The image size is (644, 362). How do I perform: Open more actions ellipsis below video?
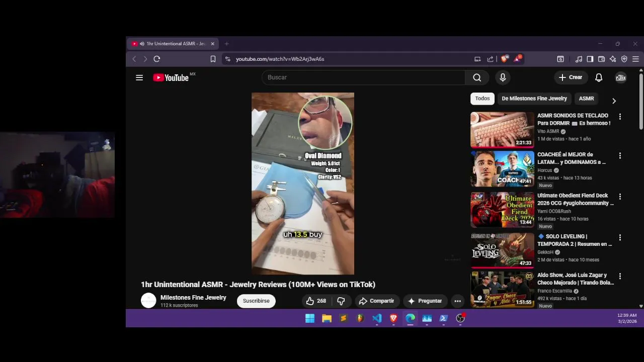tap(457, 301)
